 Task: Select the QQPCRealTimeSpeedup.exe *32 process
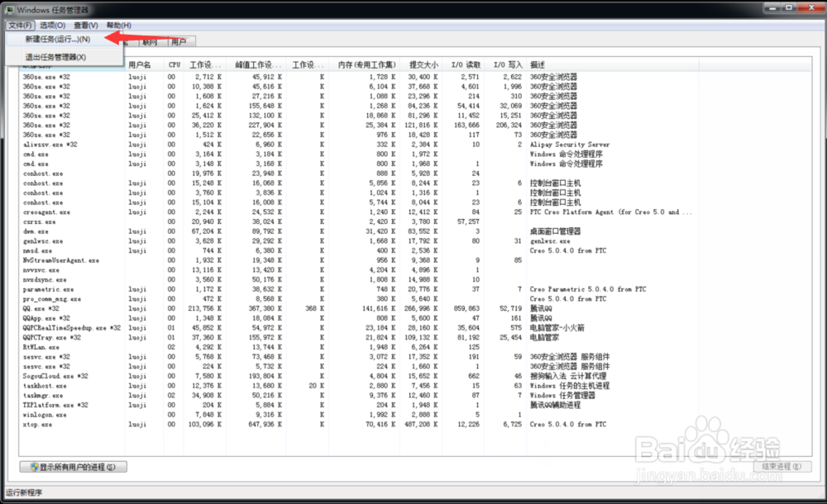(x=71, y=328)
